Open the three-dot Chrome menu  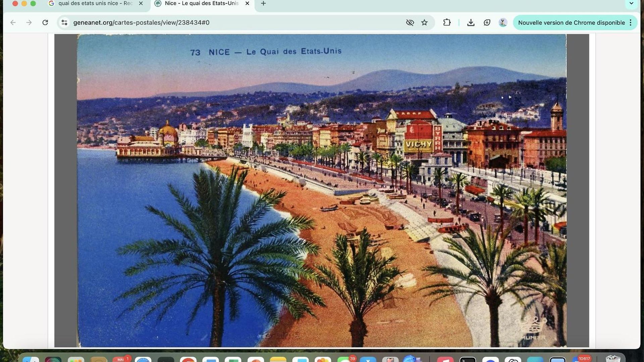click(631, 22)
